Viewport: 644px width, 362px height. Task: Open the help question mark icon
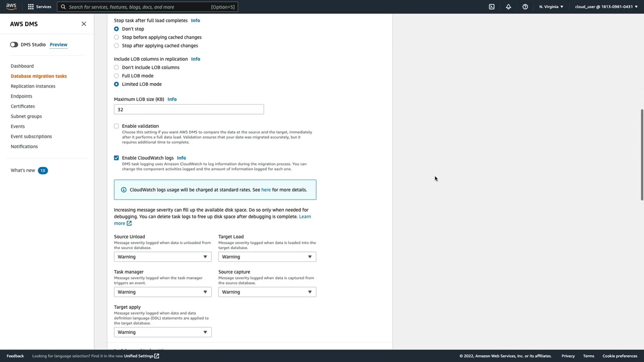click(x=525, y=7)
